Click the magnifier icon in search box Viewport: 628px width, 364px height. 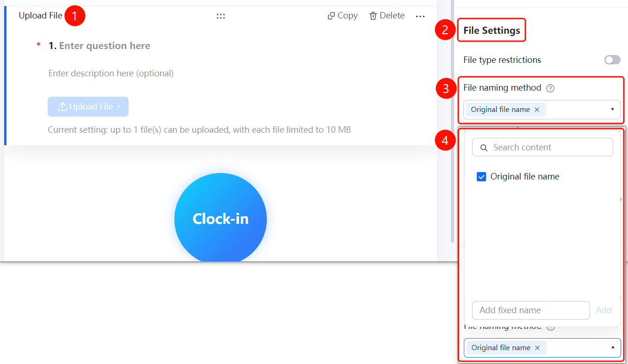(484, 148)
